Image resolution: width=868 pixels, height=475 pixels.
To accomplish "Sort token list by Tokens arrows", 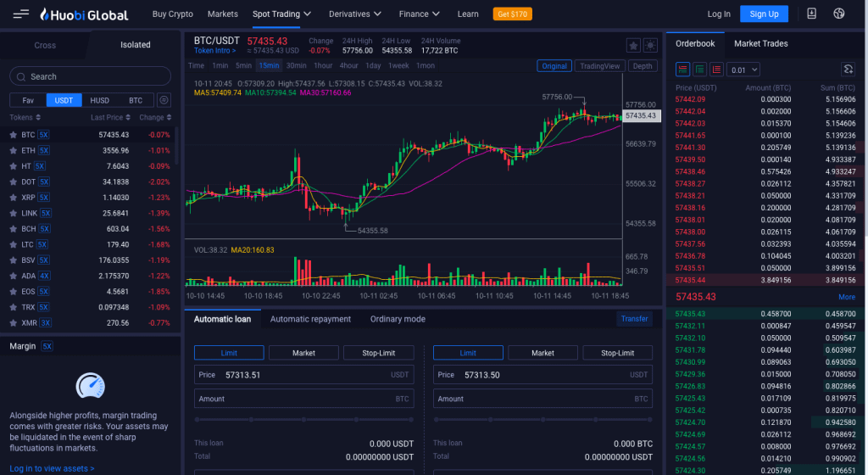I will [x=38, y=117].
